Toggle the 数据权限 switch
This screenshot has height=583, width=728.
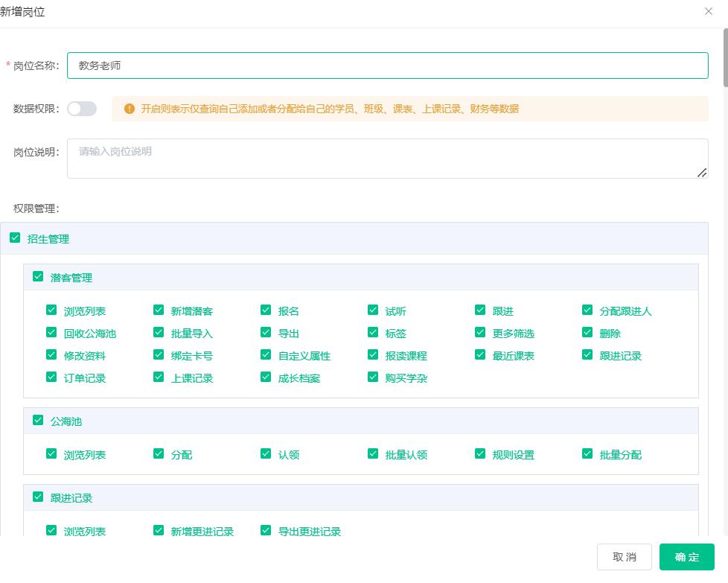coord(82,109)
